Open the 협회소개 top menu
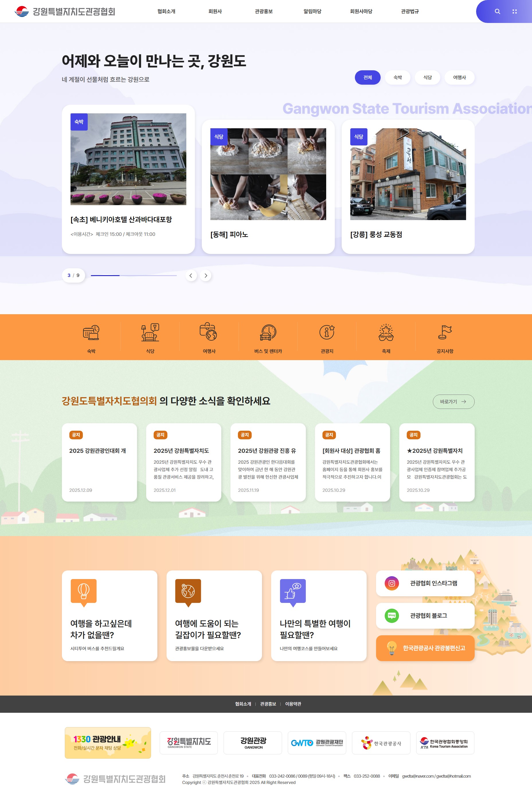Screen dimensions: 532x800 coord(166,11)
